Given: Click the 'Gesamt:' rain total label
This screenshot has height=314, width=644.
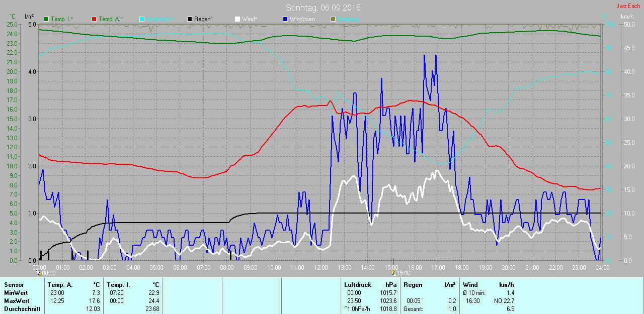Looking at the screenshot, I should 414,308.
